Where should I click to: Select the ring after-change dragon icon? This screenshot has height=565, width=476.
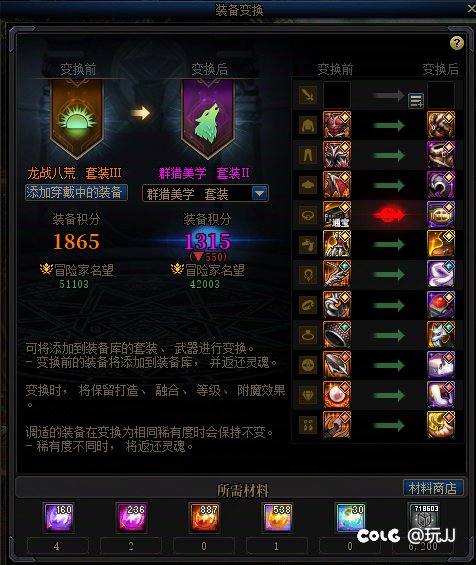pyautogui.click(x=441, y=335)
